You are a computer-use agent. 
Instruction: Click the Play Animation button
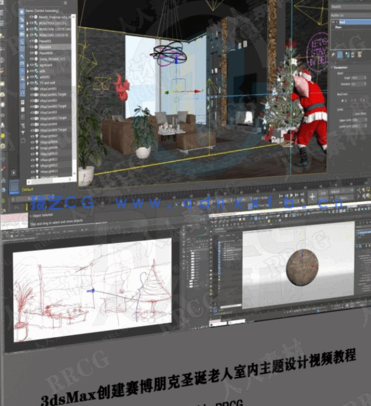click(292, 195)
